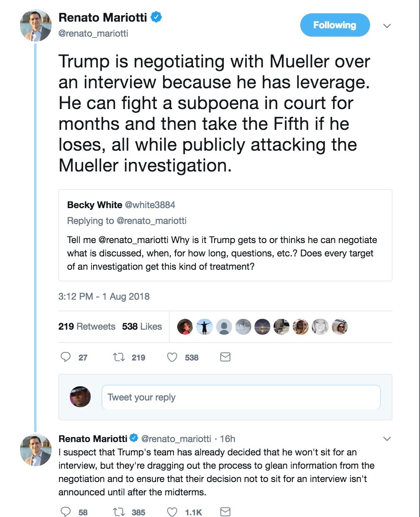Open Renato Mariotti's profile photo at top
The width and height of the screenshot is (420, 517).
tap(35, 26)
